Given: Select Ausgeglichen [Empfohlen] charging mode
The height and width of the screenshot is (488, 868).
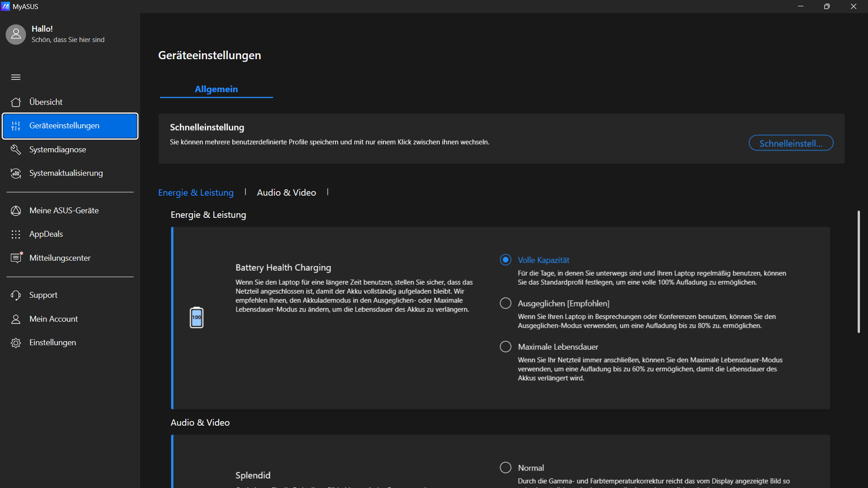Looking at the screenshot, I should (505, 303).
